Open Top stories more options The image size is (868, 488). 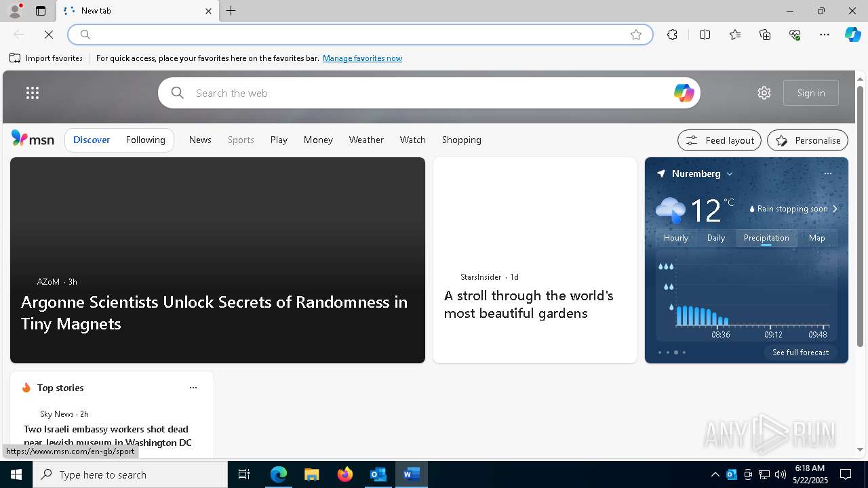[193, 388]
